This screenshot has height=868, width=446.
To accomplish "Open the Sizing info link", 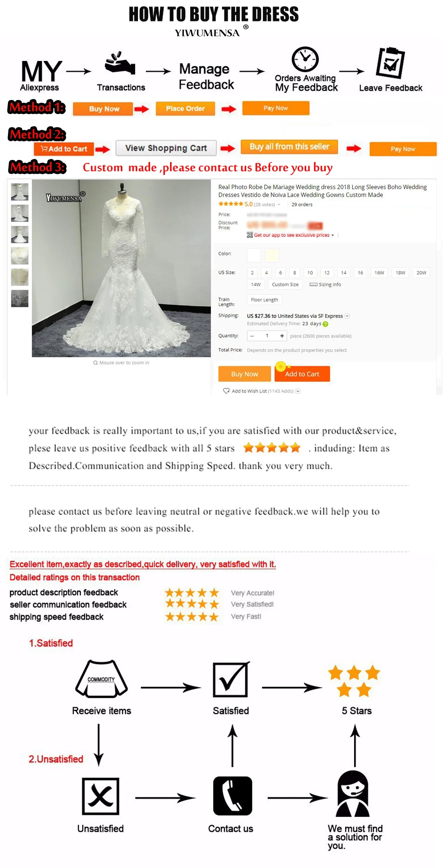I will tap(325, 285).
